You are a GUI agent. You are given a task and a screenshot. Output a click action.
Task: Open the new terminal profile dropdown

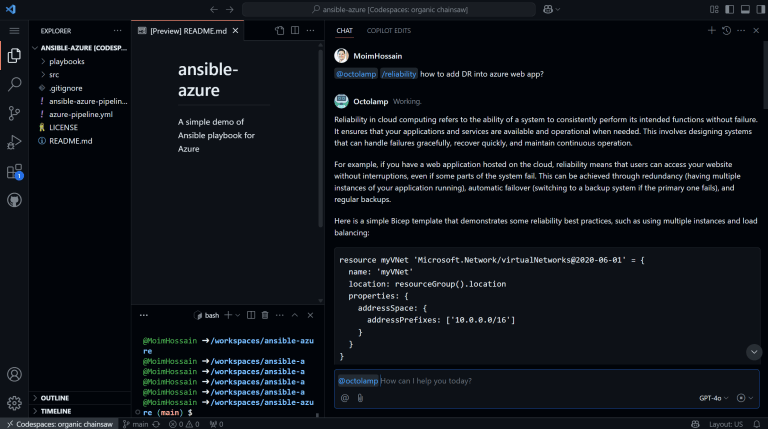coord(238,315)
